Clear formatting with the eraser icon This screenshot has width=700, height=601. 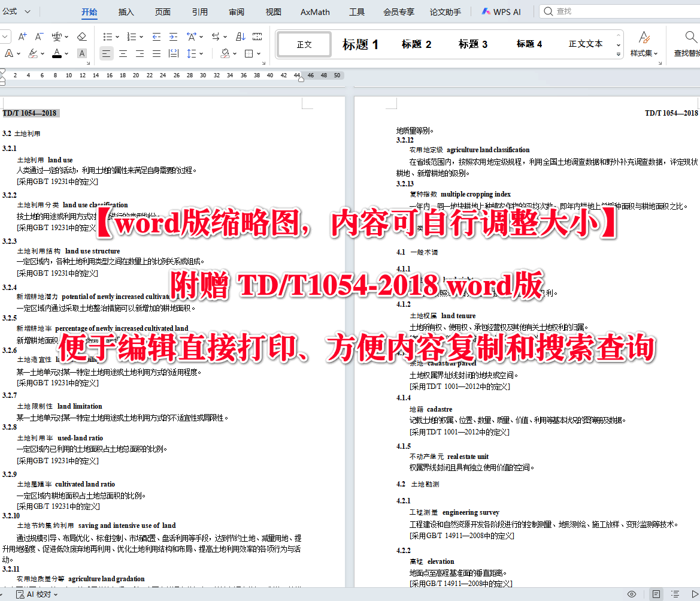81,37
